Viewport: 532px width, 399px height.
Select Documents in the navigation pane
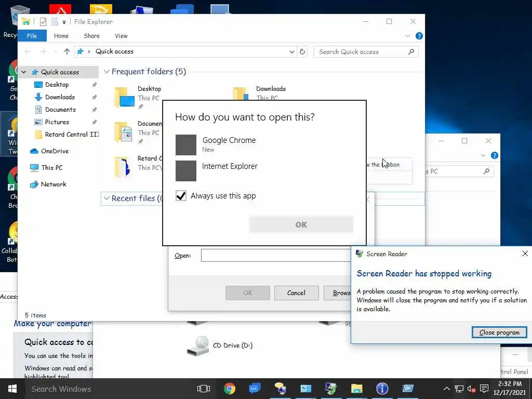click(60, 110)
